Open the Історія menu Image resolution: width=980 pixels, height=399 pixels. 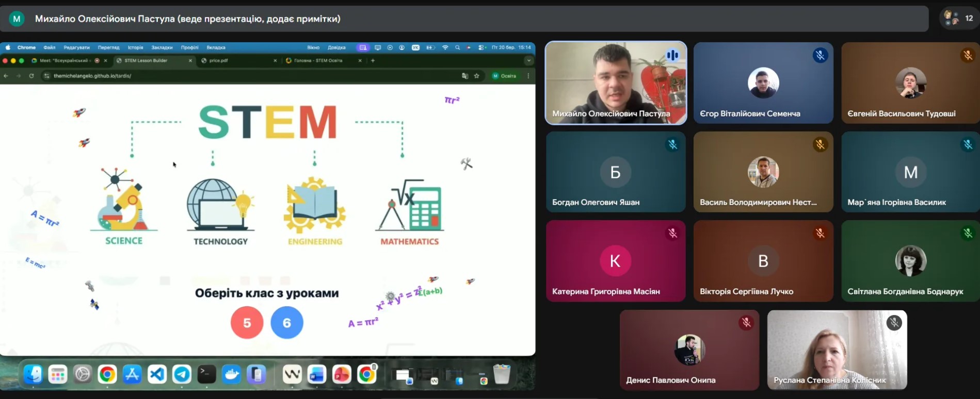(x=135, y=47)
